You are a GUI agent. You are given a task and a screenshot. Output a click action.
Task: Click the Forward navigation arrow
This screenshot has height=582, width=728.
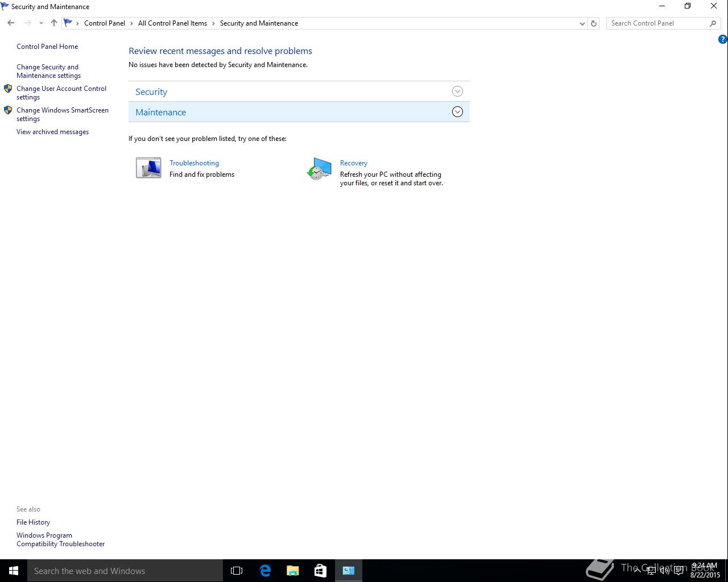[x=27, y=23]
